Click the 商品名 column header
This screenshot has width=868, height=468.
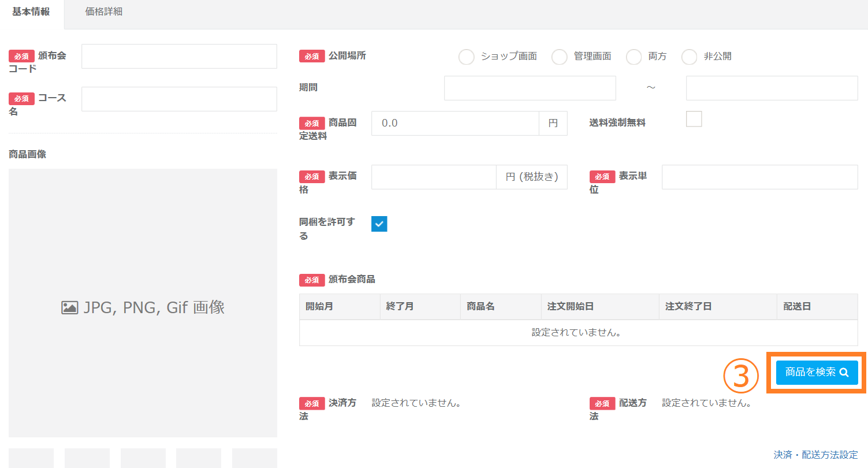(x=480, y=306)
